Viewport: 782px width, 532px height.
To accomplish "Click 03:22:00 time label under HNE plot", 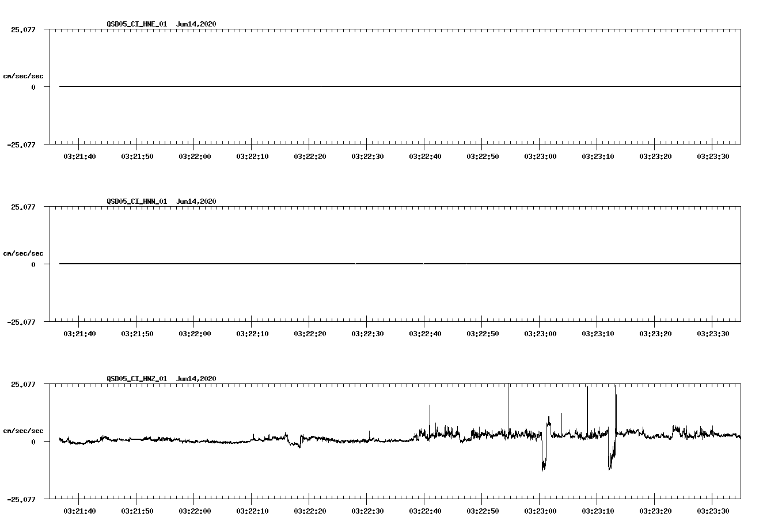I will [x=195, y=157].
